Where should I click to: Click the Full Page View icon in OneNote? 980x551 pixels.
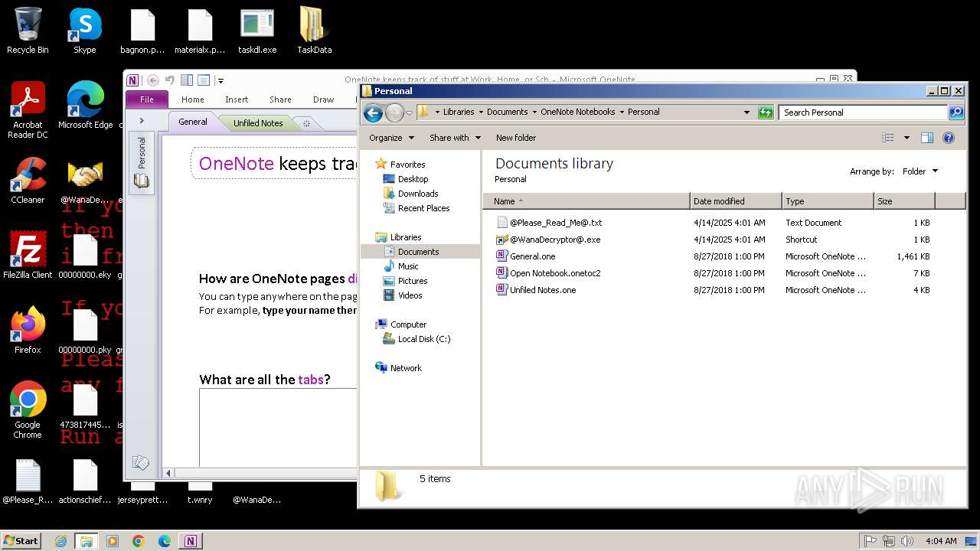click(204, 80)
